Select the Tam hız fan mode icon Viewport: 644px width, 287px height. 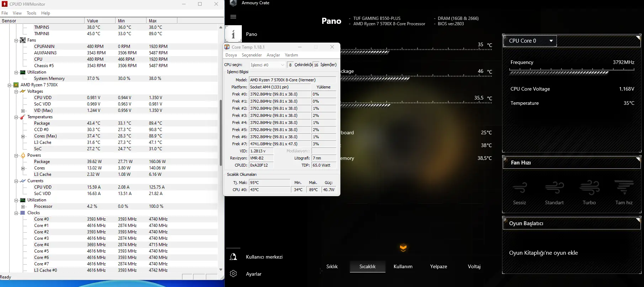(624, 187)
